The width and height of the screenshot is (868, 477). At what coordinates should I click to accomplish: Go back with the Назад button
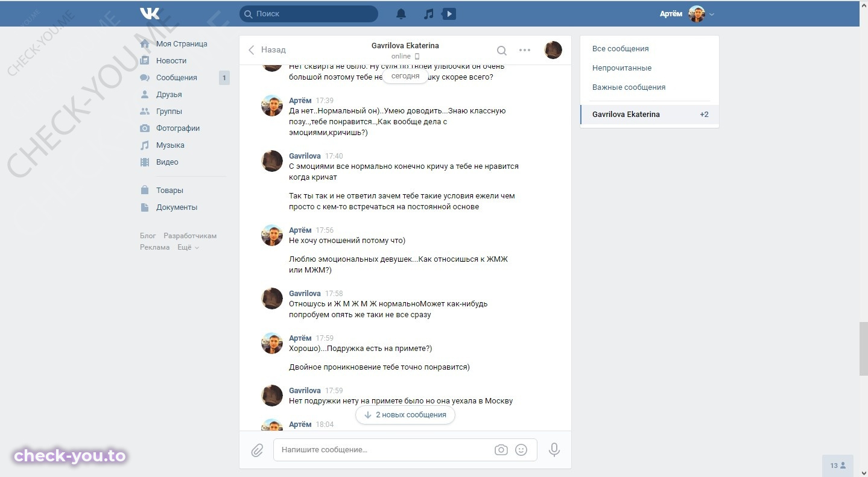pyautogui.click(x=267, y=50)
